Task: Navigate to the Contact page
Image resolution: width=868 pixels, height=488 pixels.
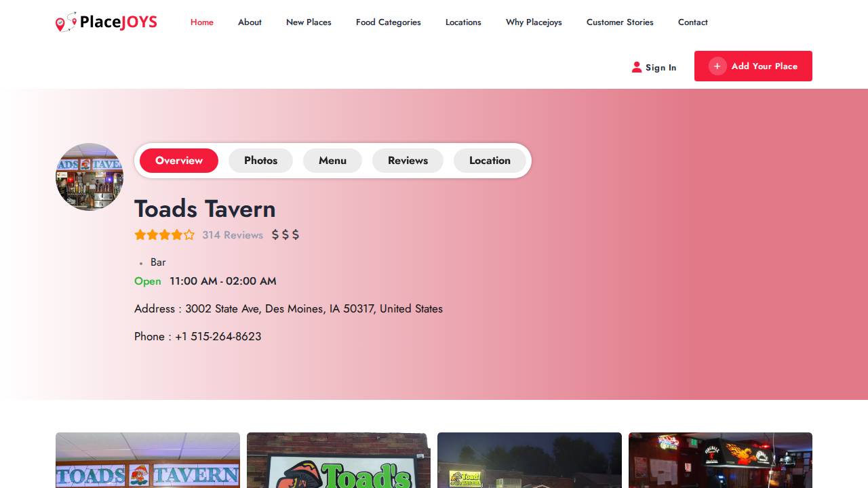Action: [x=692, y=22]
